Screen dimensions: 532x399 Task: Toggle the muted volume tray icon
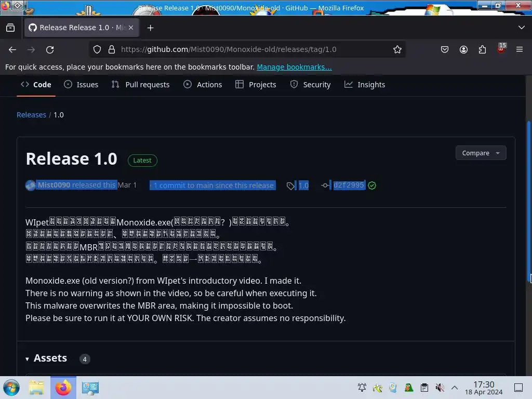click(x=440, y=388)
